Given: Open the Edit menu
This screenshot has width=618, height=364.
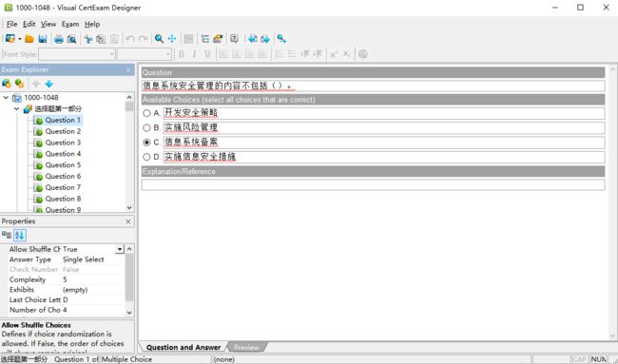Looking at the screenshot, I should tap(29, 24).
